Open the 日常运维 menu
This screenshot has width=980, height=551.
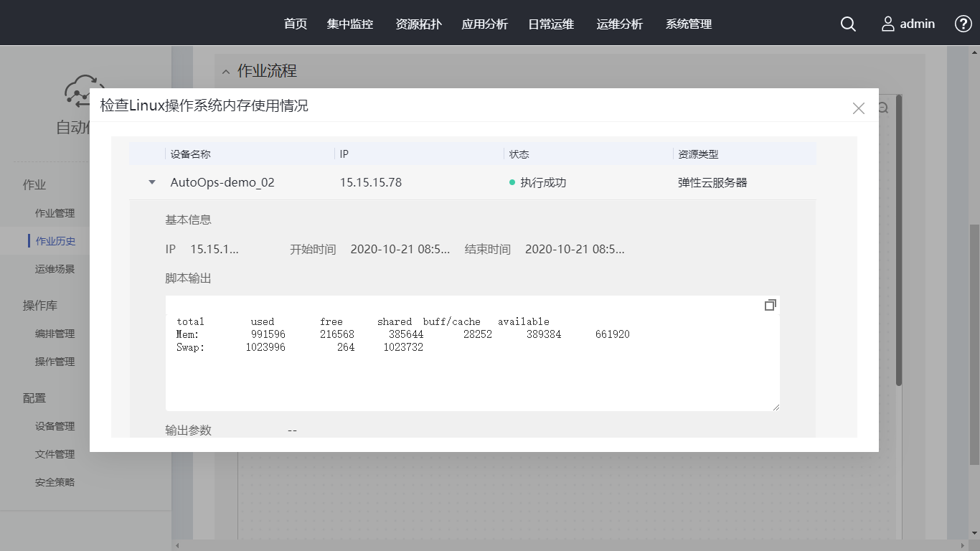pos(551,24)
